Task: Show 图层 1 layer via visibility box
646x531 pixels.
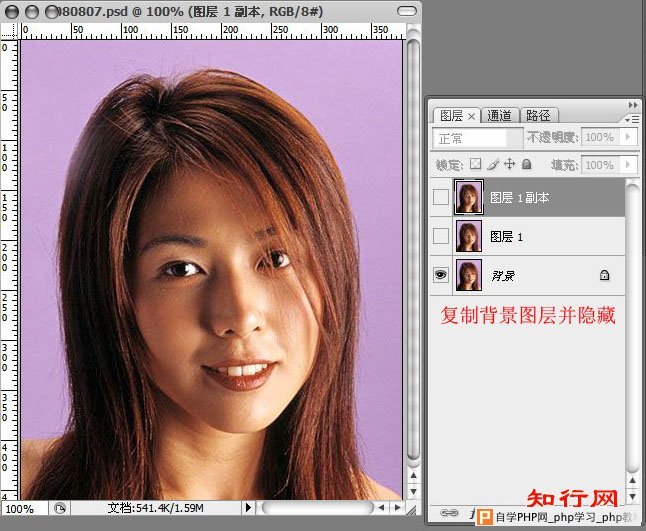Action: (441, 236)
